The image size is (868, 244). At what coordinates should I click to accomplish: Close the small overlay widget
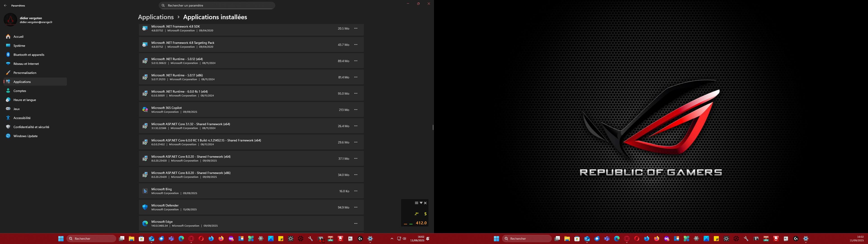(x=425, y=203)
